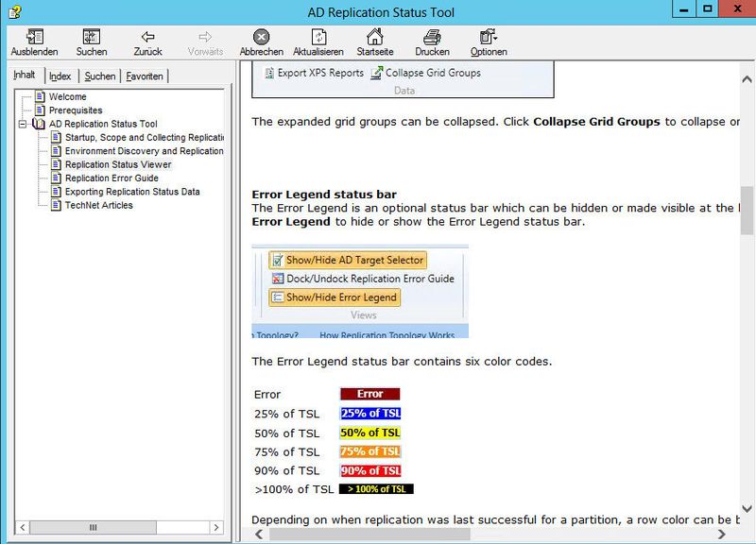Switch to the Index tab
Screen dimensions: 756x544
coord(60,76)
